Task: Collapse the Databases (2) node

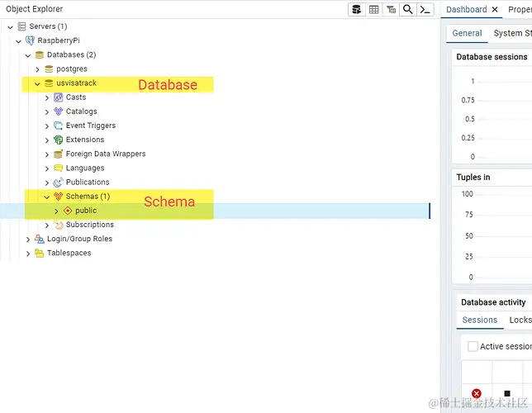Action: coord(28,55)
